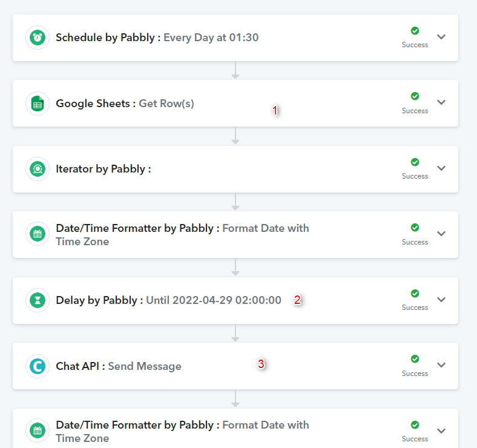Expand the Chat API Send Message chevron

coord(441,365)
